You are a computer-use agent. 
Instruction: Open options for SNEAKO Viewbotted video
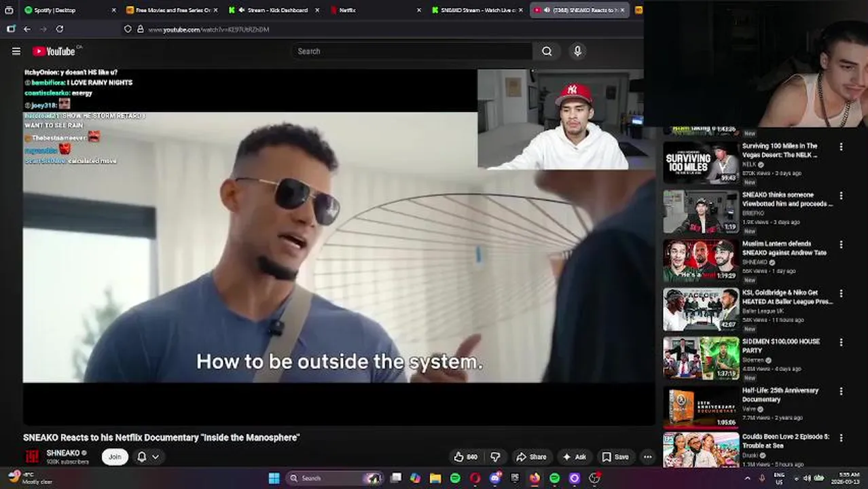click(x=841, y=196)
